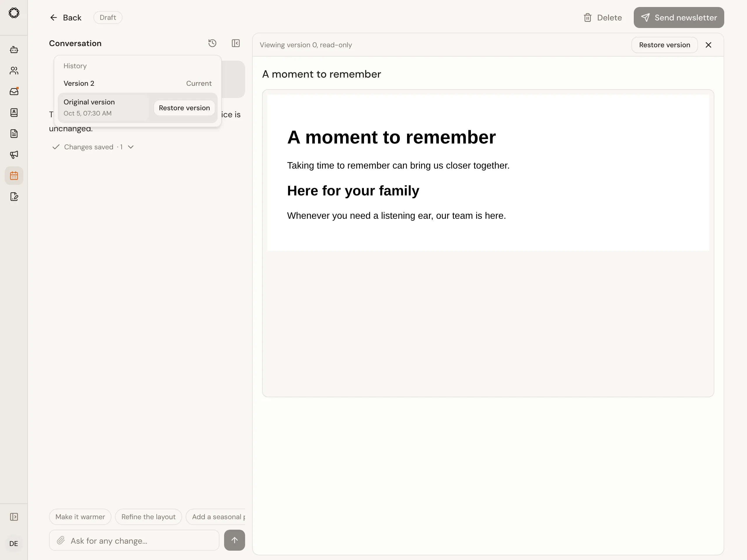Image resolution: width=747 pixels, height=560 pixels.
Task: Toggle the version history clock icon
Action: (212, 43)
